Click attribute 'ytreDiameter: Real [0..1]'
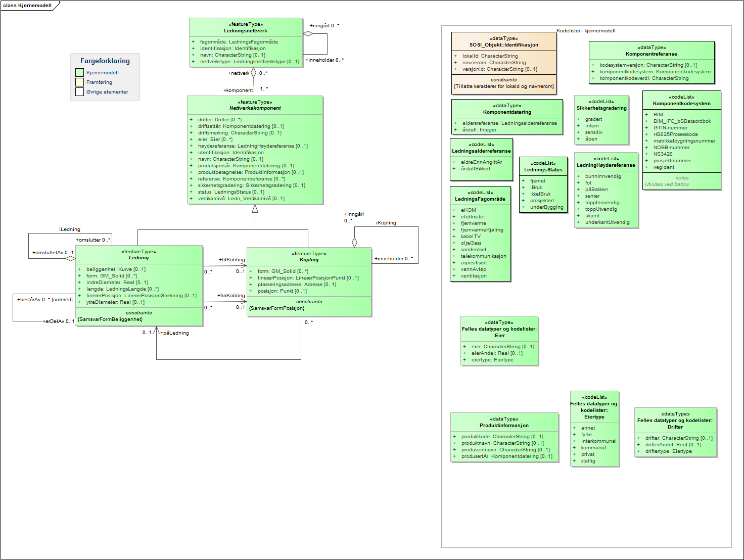Viewport: 744px width, 560px height. 115,302
